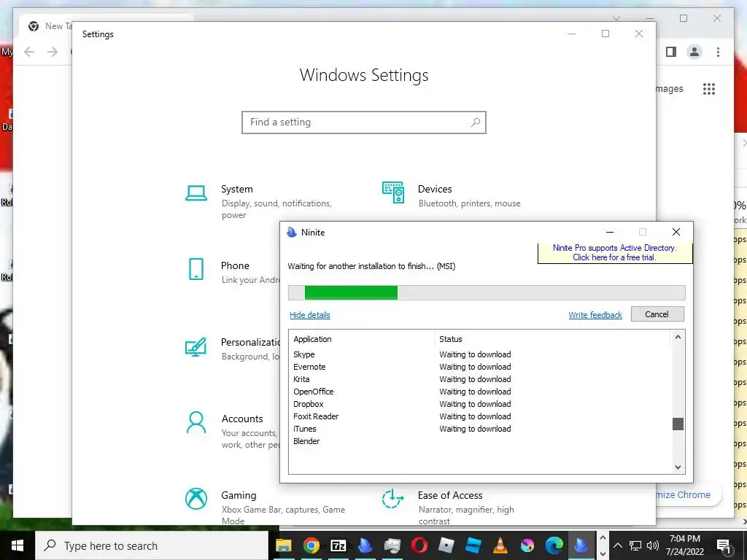
Task: Click the Ninite Pro free trial banner
Action: [x=614, y=253]
